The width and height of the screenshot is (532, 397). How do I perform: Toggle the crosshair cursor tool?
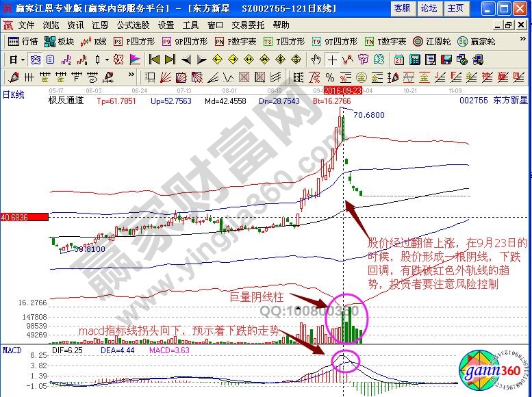pos(331,59)
